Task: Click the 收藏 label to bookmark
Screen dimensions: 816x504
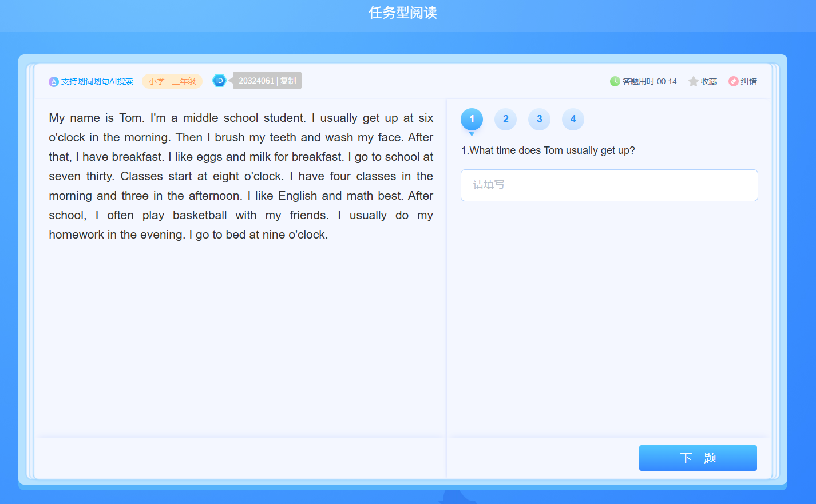Action: coord(709,82)
